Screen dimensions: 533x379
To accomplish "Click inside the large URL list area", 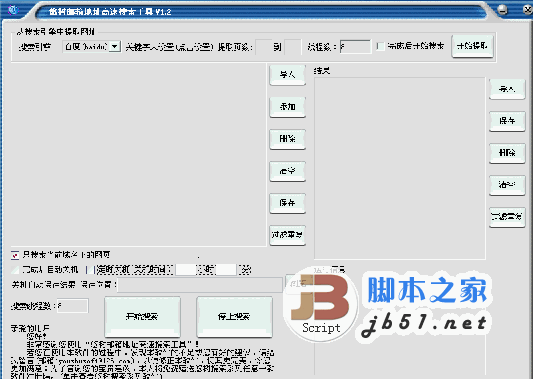I will pyautogui.click(x=138, y=154).
